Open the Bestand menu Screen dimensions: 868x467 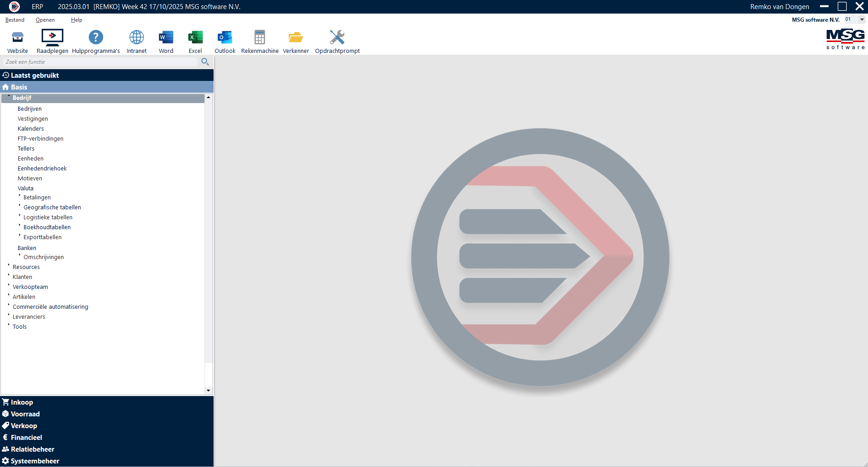pos(15,20)
